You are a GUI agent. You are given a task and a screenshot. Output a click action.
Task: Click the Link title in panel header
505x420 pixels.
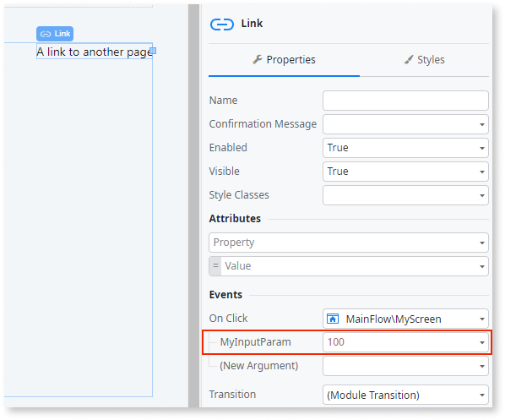252,24
